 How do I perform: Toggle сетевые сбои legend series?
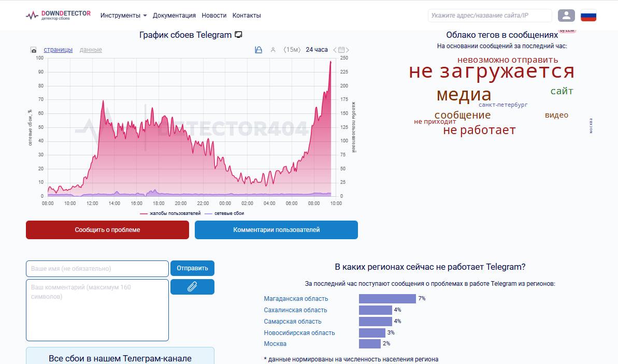pos(225,213)
